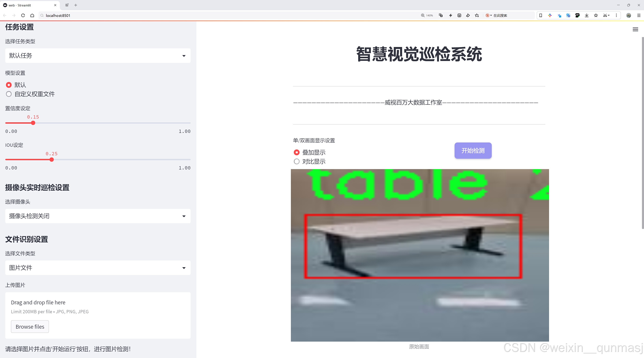Click the 140% zoom magnifier icon
The image size is (644, 358).
coord(423,16)
